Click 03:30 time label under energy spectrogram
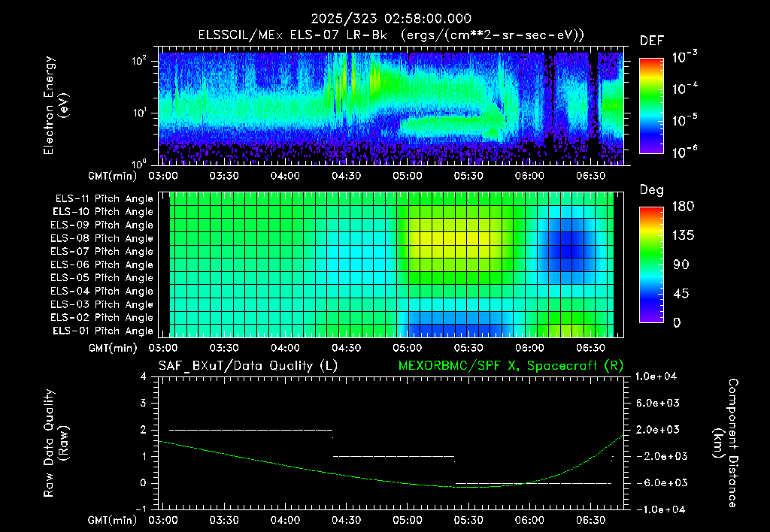 224,176
